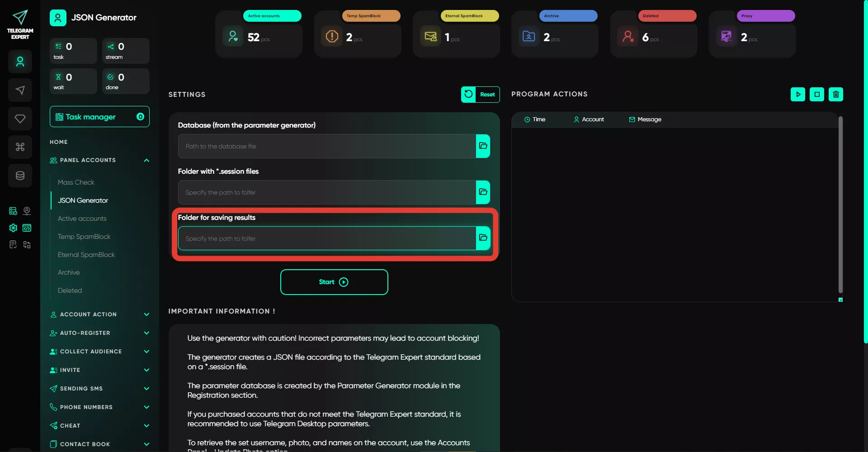Click the JSON Generator header user icon
The width and height of the screenshot is (868, 452).
pos(58,18)
